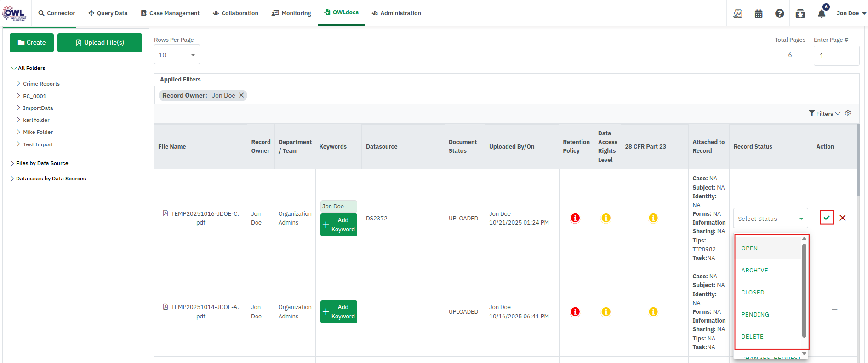
Task: Click the bug report icon
Action: 800,14
